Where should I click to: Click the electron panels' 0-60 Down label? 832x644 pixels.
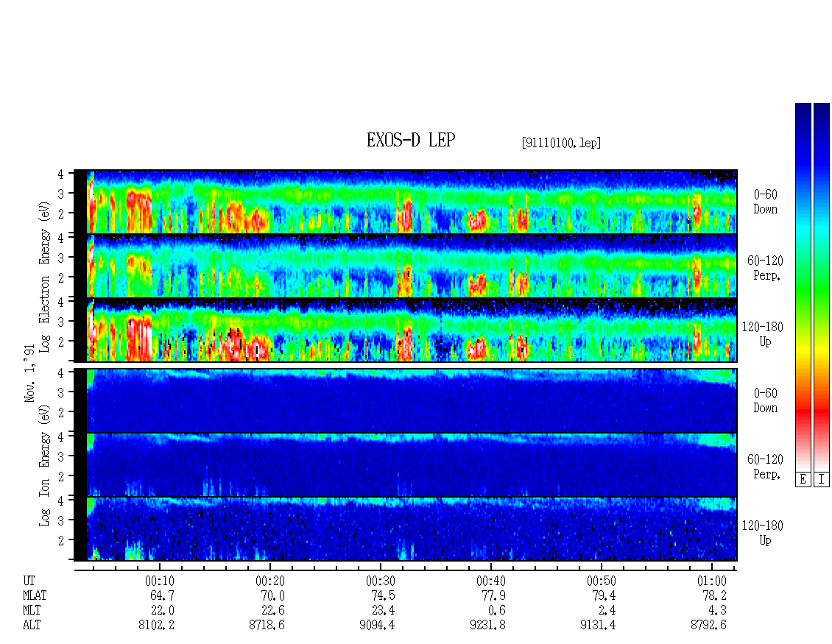pos(765,202)
